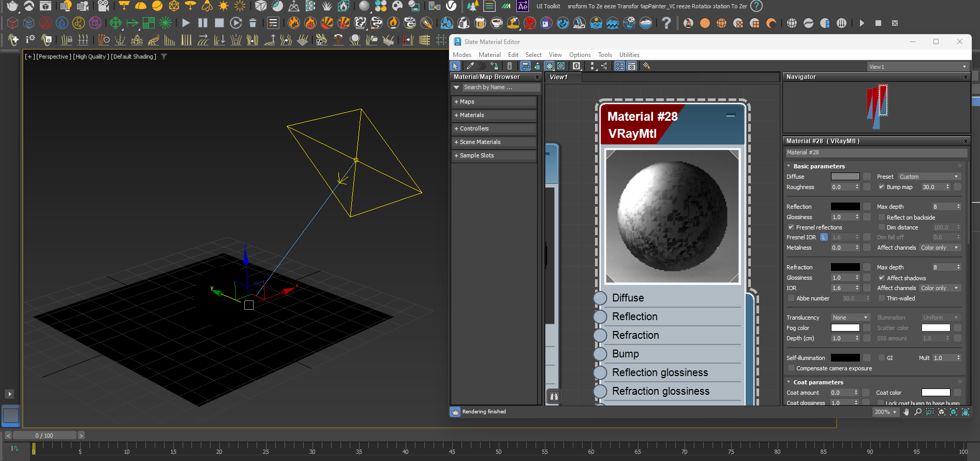Click the Coat color swatch
This screenshot has width=980, height=461.
click(936, 393)
